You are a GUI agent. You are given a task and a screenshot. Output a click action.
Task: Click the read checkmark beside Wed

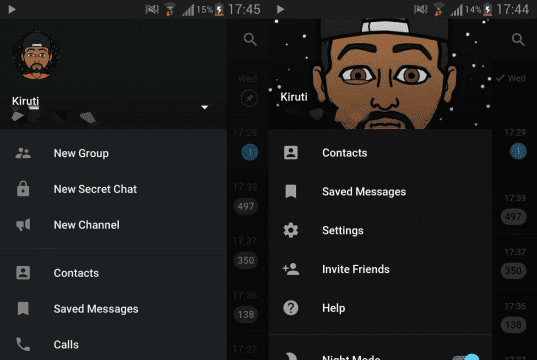click(500, 78)
